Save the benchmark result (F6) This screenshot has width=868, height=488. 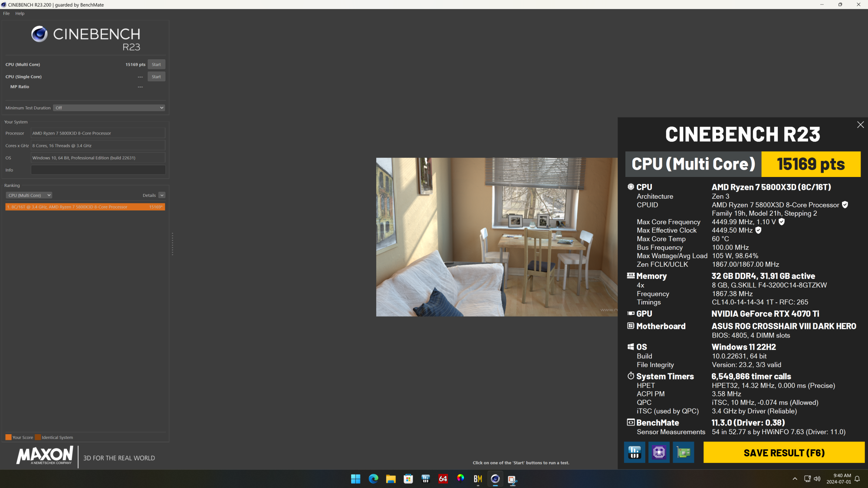(784, 452)
